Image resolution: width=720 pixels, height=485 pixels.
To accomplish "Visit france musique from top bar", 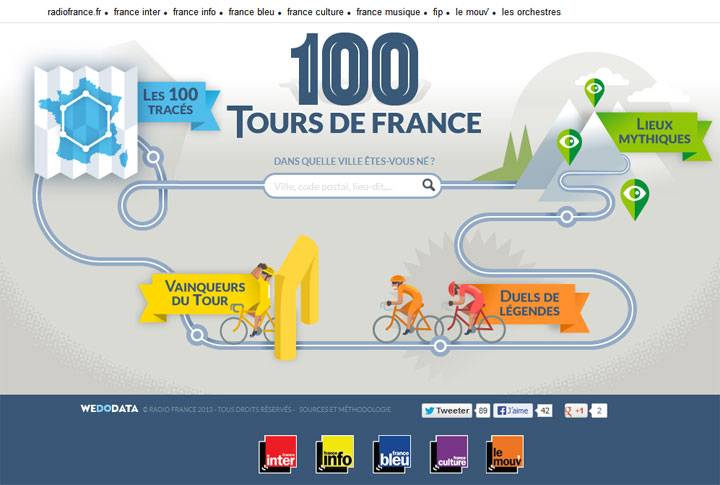I will pos(388,12).
